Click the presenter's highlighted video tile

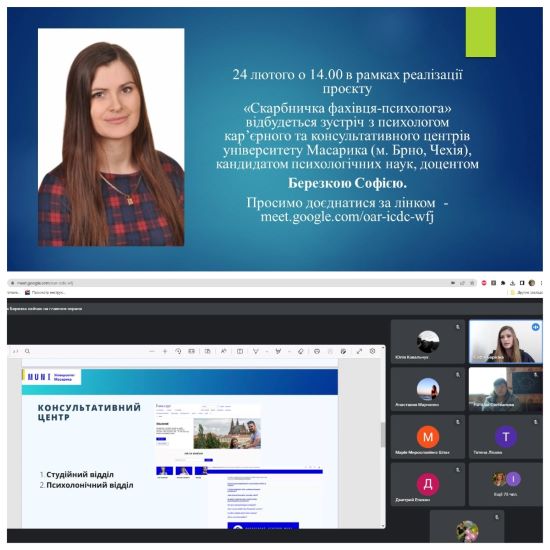click(x=505, y=342)
